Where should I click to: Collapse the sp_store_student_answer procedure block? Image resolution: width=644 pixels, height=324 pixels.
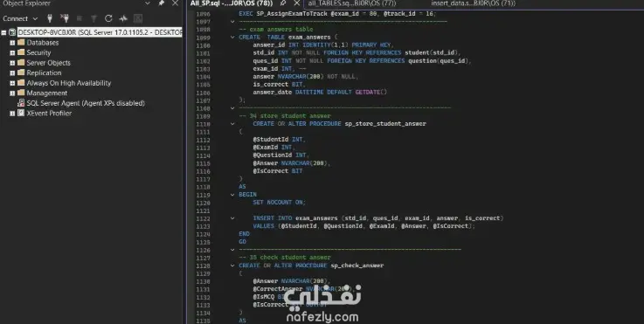(x=232, y=124)
